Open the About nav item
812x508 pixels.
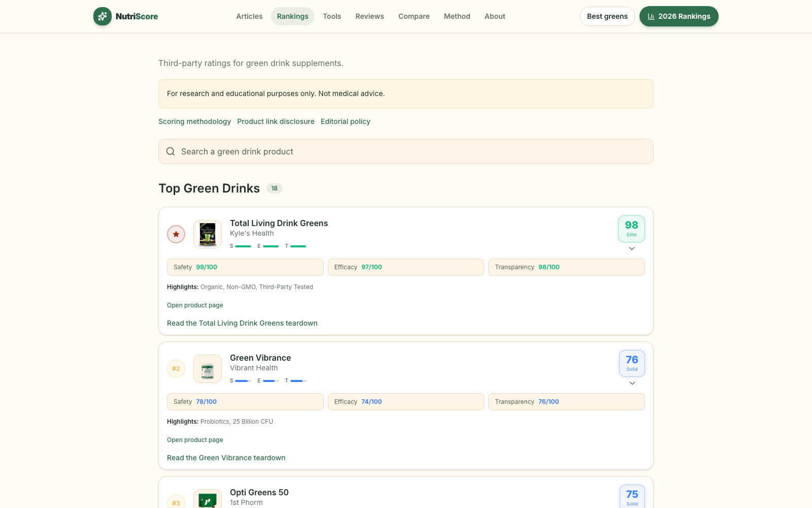pos(495,16)
